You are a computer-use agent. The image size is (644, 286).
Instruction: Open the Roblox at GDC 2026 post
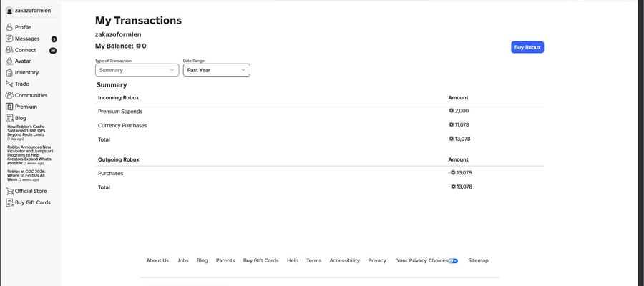click(26, 176)
